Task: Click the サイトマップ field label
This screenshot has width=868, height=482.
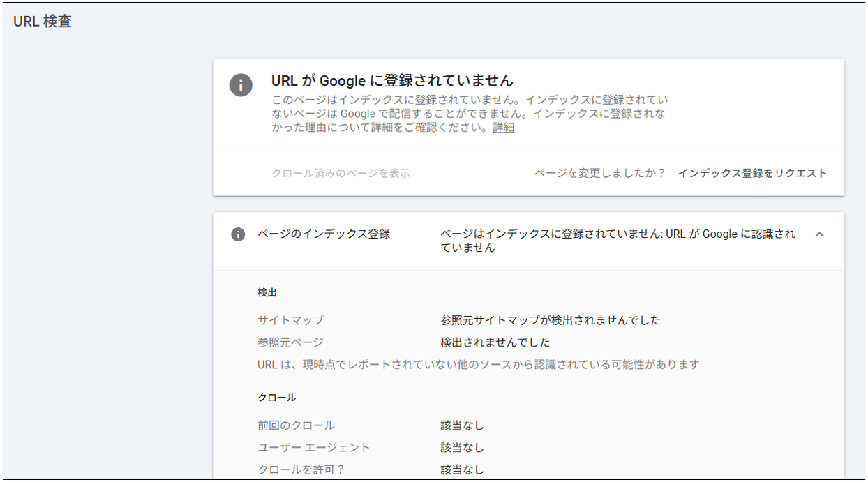Action: [290, 320]
